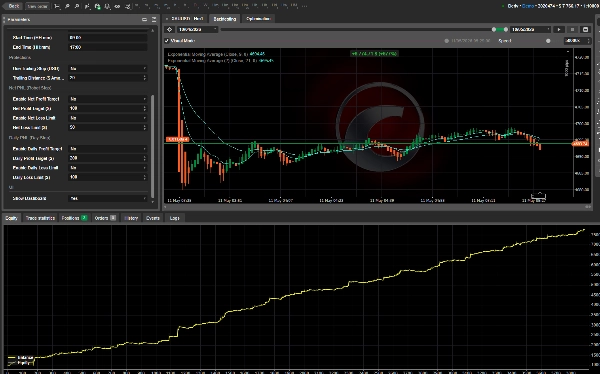Click the Back arrow button

point(12,6)
